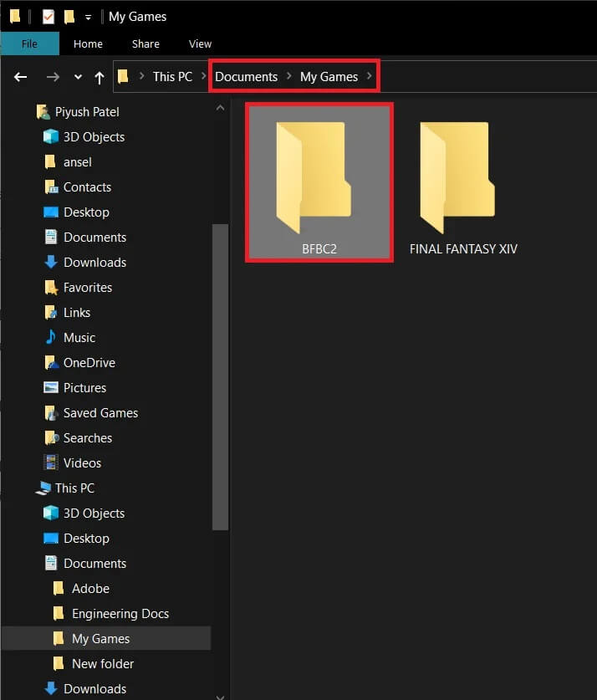The image size is (597, 700).
Task: Click the Piyush Patel user folder icon
Action: tap(43, 111)
